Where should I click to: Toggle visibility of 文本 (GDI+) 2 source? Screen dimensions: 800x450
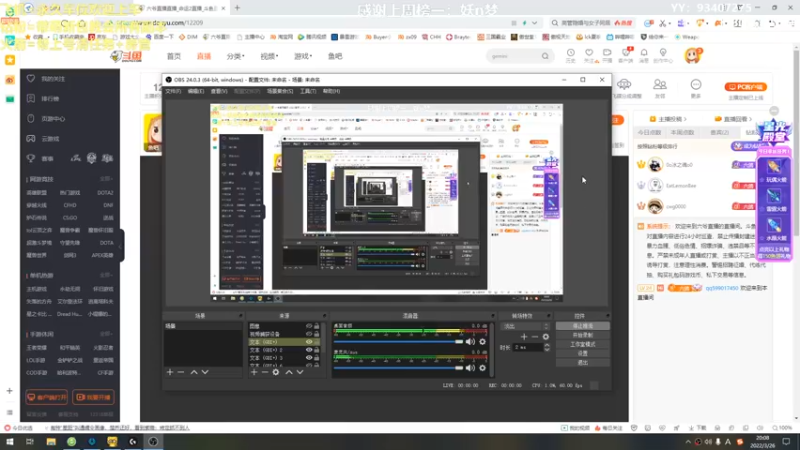coord(309,350)
